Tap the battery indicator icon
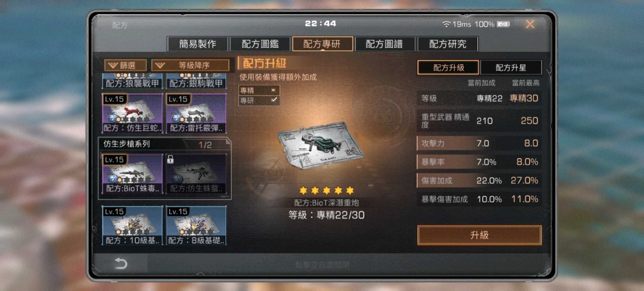Image resolution: width=644 pixels, height=291 pixels. click(503, 24)
